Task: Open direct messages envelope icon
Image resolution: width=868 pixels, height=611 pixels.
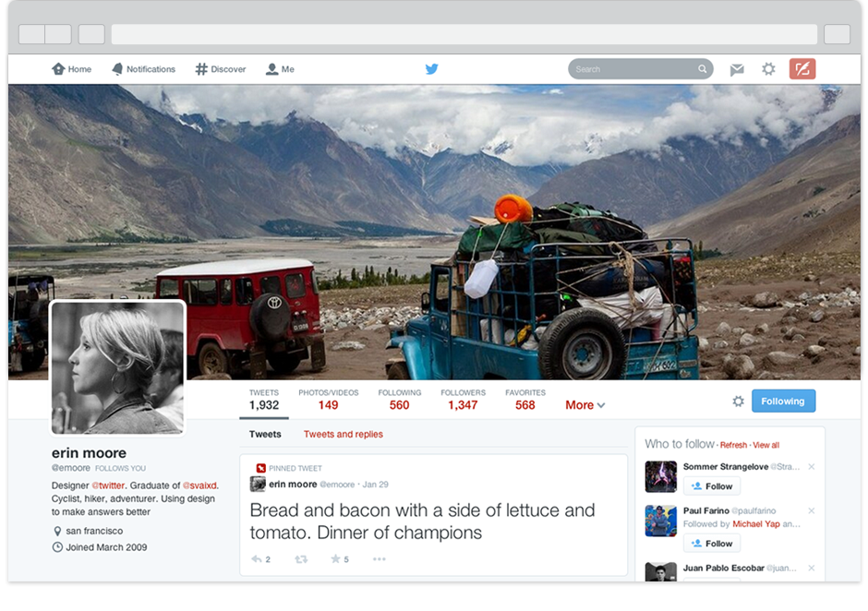Action: pyautogui.click(x=737, y=69)
